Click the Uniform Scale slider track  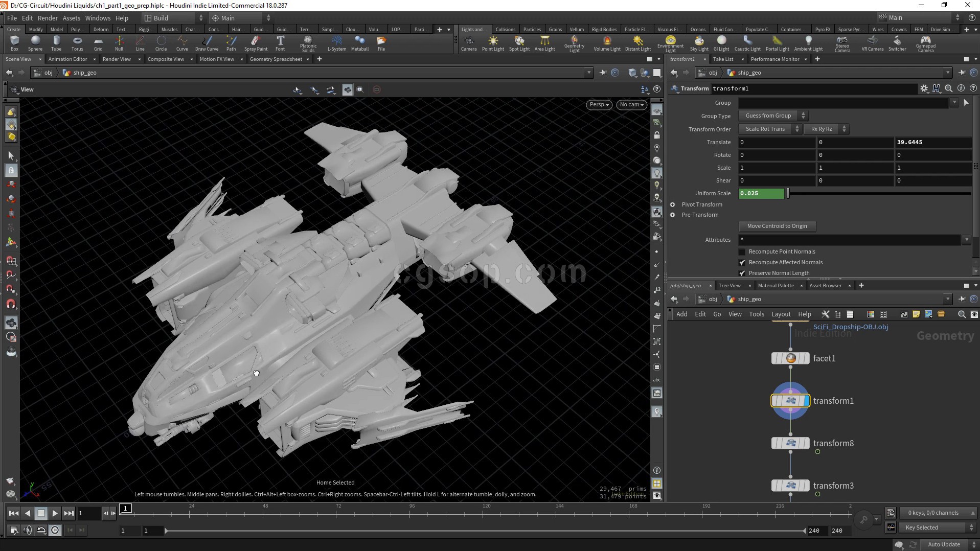pyautogui.click(x=879, y=194)
